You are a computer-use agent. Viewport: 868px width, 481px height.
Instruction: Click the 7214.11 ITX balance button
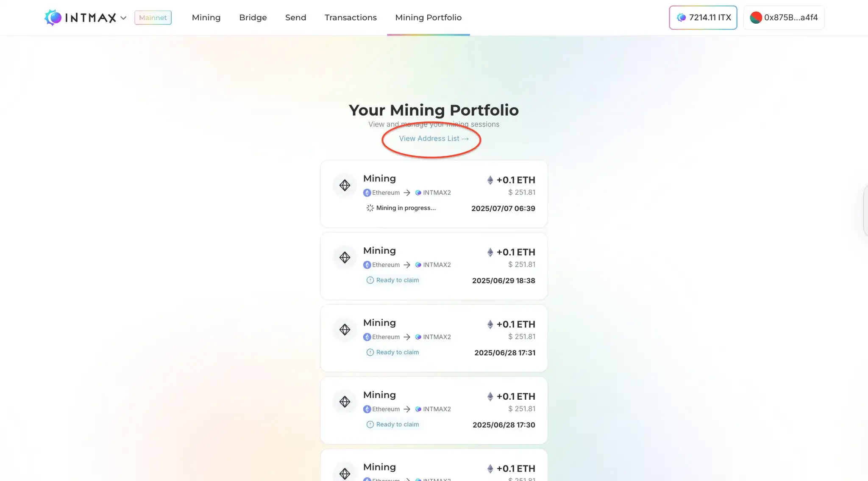[703, 17]
